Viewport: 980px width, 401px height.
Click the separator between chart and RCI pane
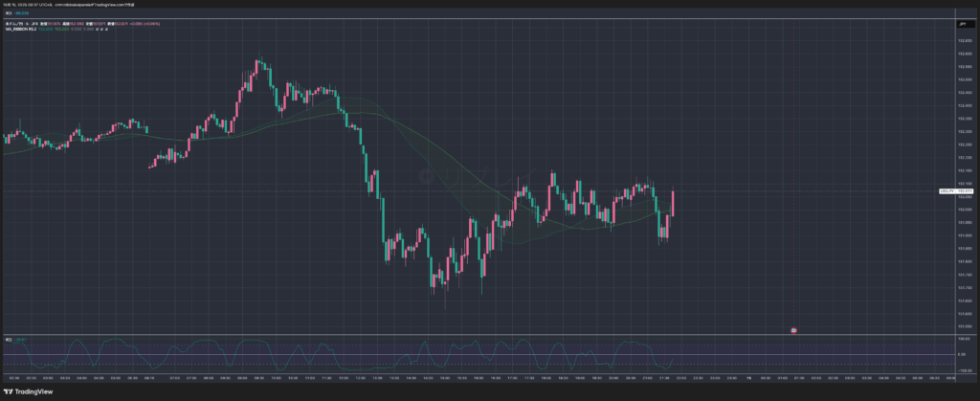[479, 334]
